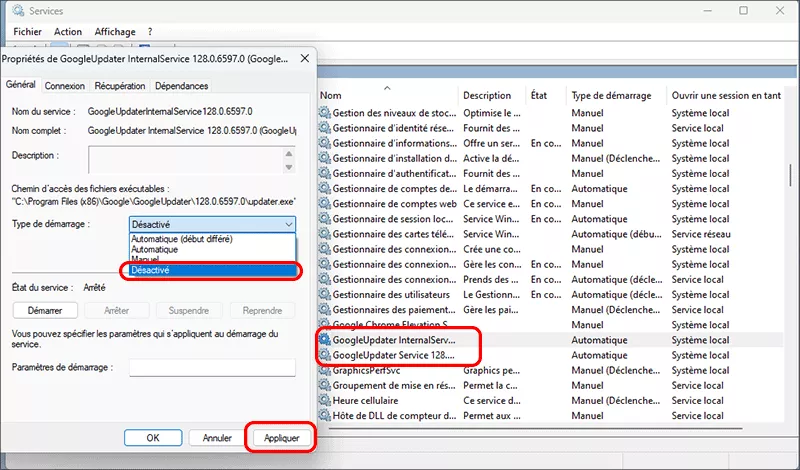Select Hôte de DLL de compteur d... service
The image size is (800, 470).
[550, 416]
